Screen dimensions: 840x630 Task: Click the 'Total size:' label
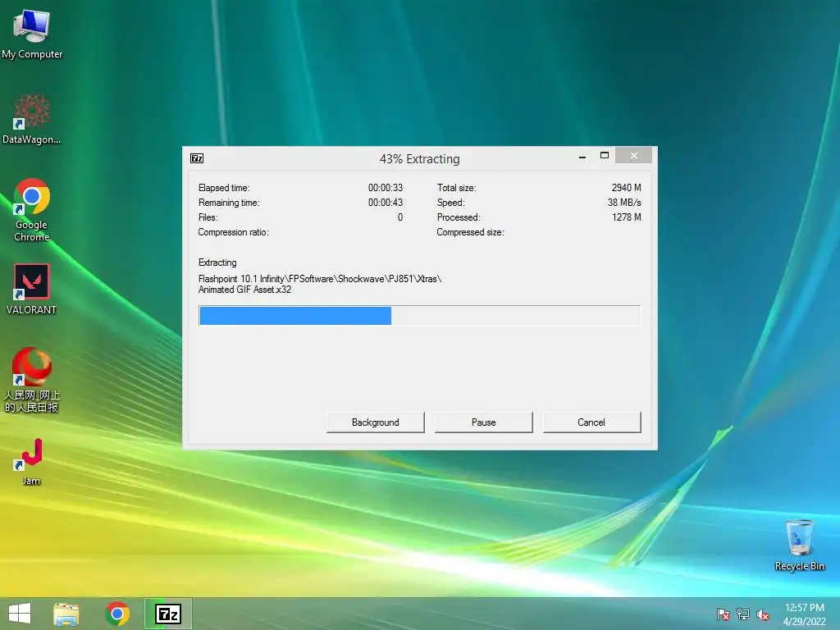pyautogui.click(x=456, y=188)
